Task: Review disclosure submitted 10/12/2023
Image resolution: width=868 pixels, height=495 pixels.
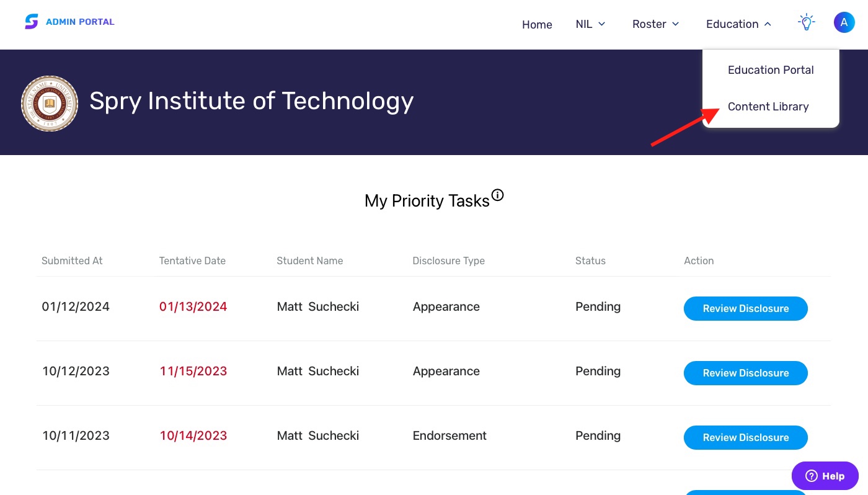Action: pyautogui.click(x=745, y=373)
